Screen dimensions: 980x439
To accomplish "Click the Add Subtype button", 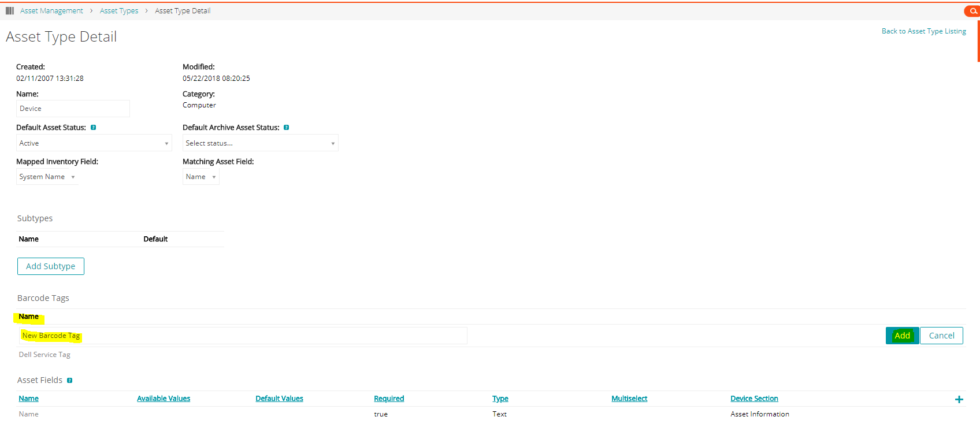I will tap(51, 266).
